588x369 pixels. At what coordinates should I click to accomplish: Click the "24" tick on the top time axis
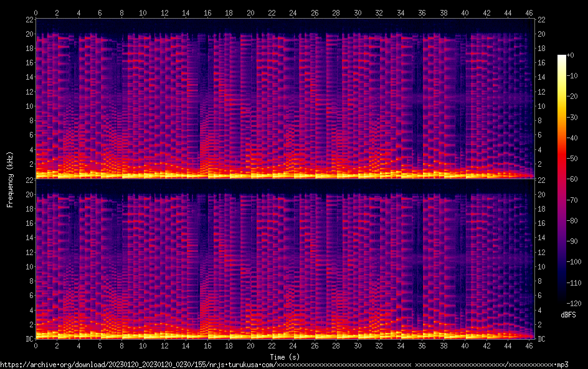(x=293, y=12)
